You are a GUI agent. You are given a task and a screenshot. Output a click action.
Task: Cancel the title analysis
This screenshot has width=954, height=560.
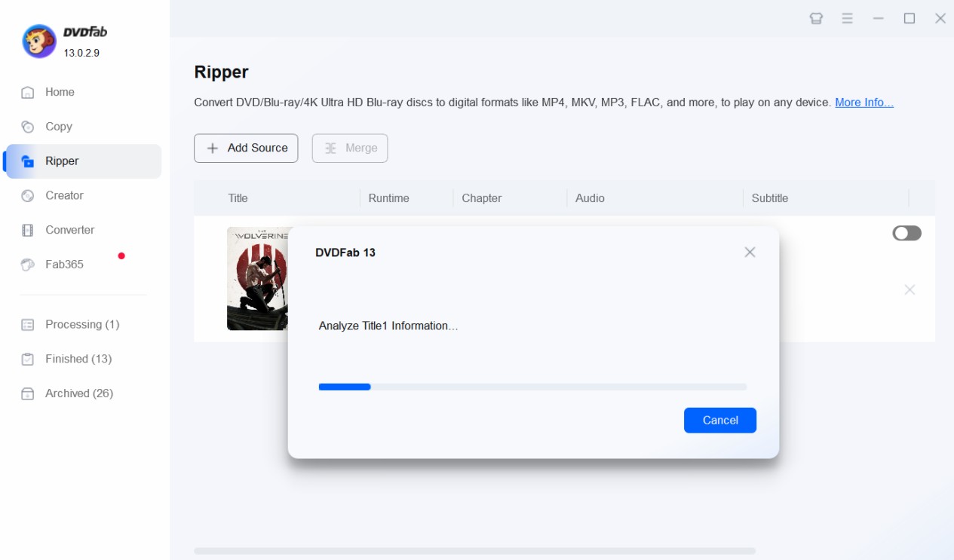pyautogui.click(x=720, y=421)
